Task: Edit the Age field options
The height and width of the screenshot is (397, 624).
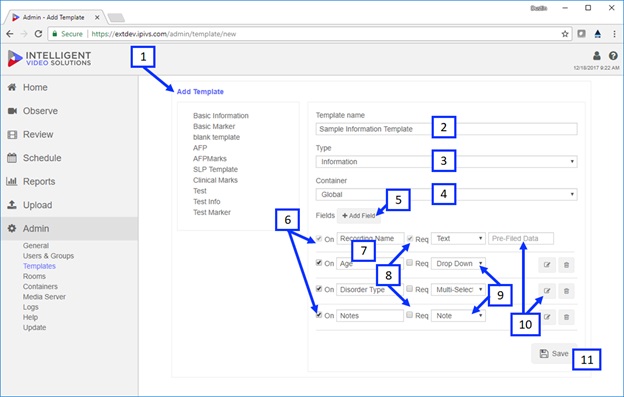Action: [547, 265]
